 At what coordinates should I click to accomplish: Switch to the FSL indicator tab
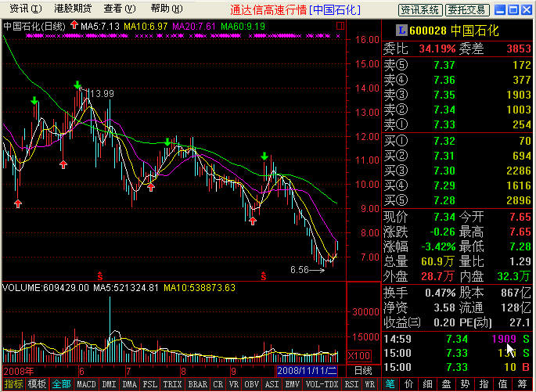(x=149, y=384)
